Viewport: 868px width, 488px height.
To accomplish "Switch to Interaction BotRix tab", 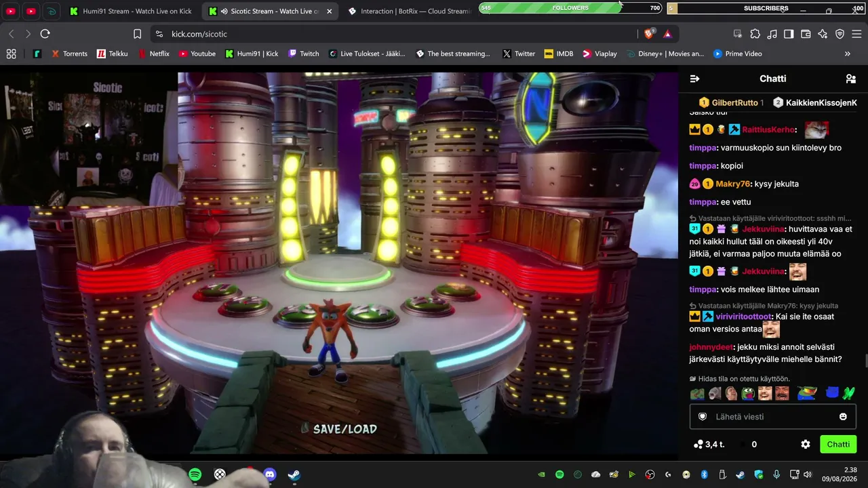I will 410,12.
